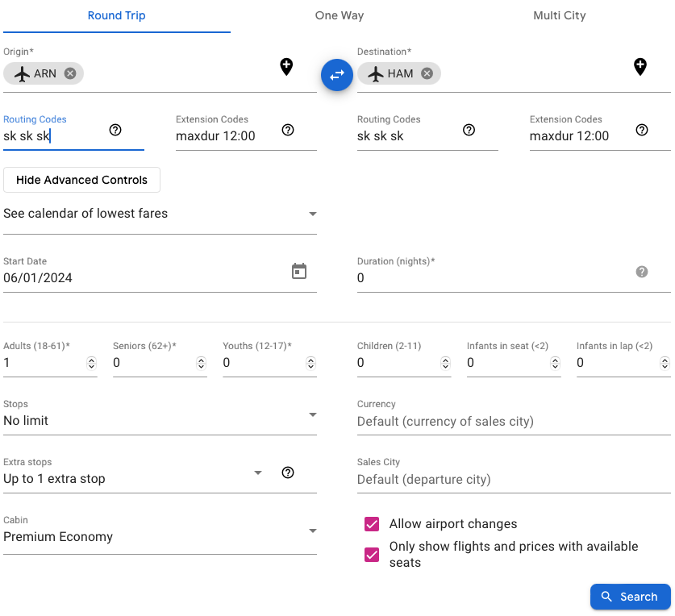The width and height of the screenshot is (675, 616).
Task: Click the swap origin and destination button
Action: point(337,74)
